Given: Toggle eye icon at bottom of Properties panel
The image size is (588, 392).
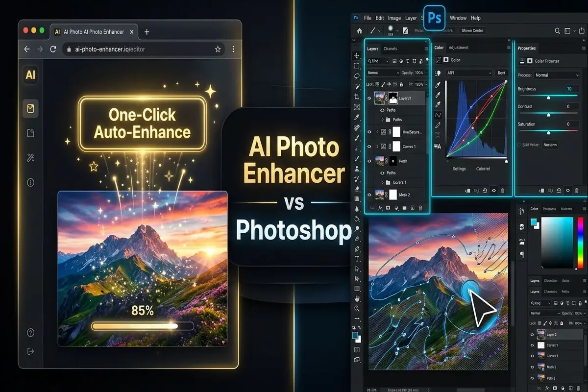Looking at the screenshot, I should [x=567, y=191].
